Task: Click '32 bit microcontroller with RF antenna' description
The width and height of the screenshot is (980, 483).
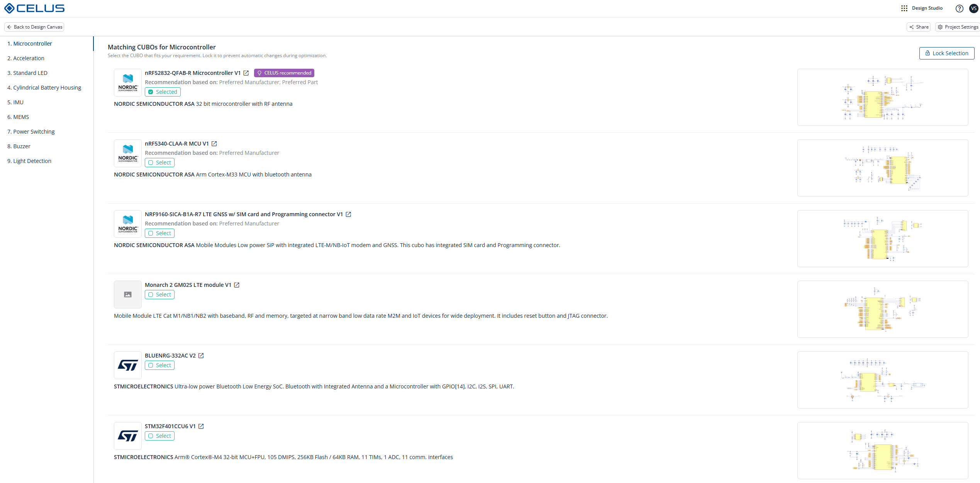Action: (x=244, y=104)
